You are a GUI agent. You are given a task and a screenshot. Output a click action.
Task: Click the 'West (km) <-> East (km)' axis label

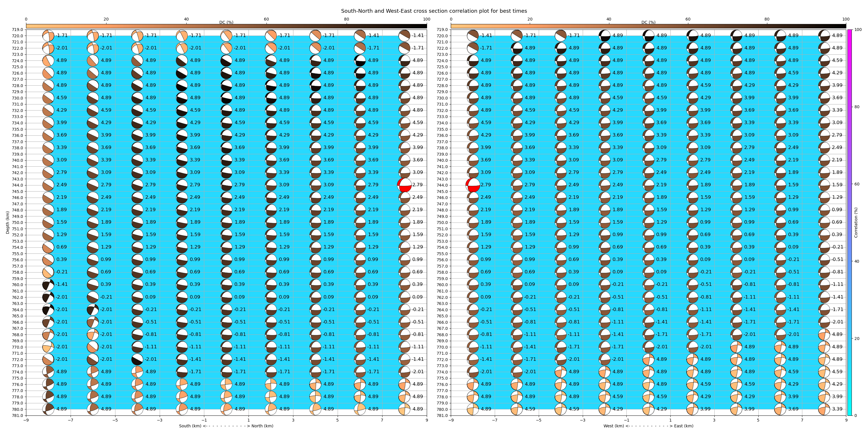[x=648, y=426]
